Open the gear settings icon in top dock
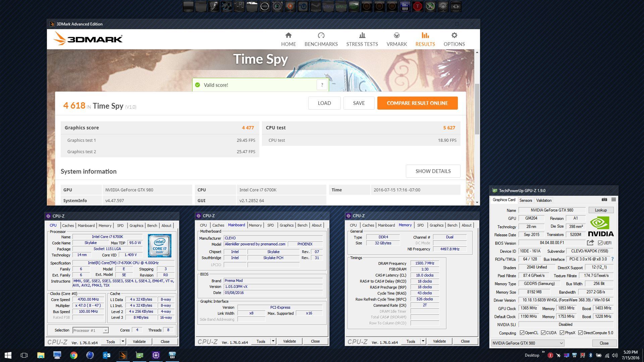The width and height of the screenshot is (644, 362). click(x=443, y=6)
